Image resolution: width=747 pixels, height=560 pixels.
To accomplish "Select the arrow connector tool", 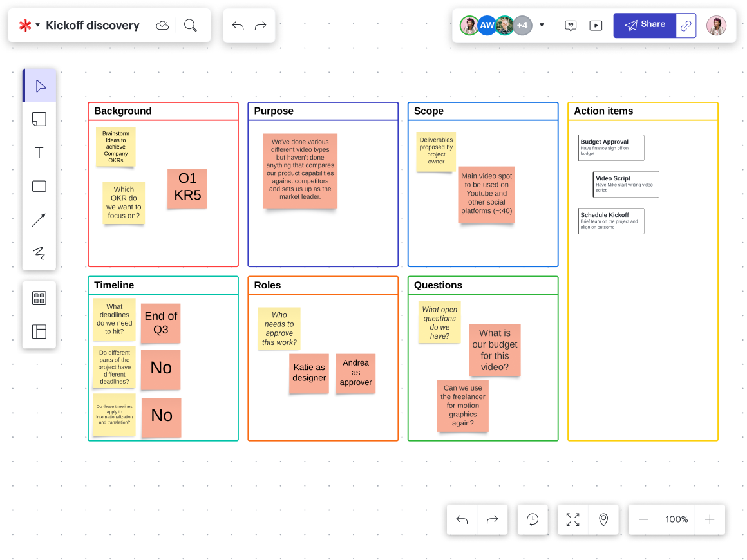I will pos(39,220).
